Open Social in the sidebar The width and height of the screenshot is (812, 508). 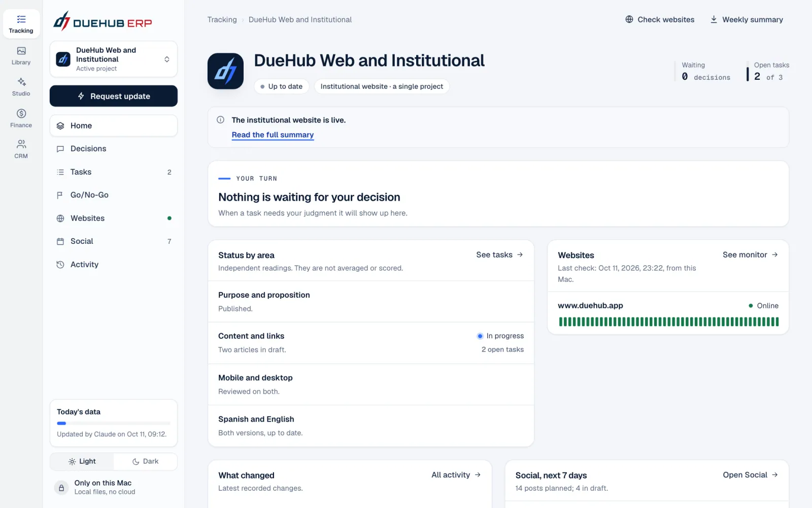(x=114, y=241)
